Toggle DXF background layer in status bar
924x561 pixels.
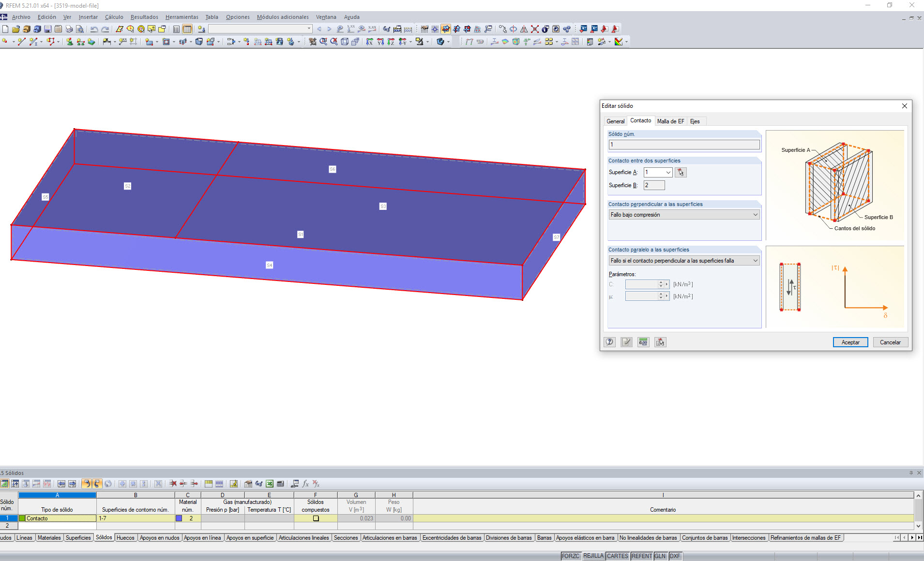(x=675, y=556)
